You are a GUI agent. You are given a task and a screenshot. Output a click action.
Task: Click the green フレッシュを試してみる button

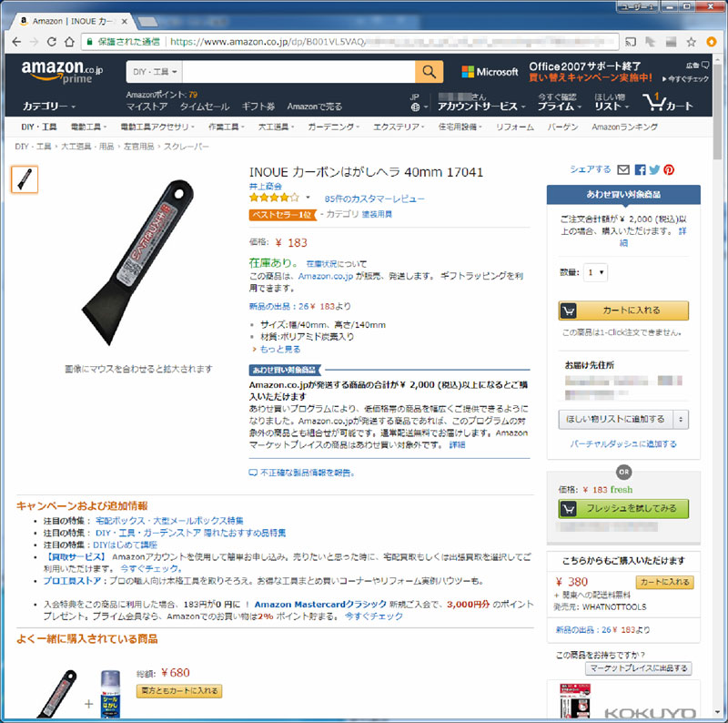coord(623,508)
